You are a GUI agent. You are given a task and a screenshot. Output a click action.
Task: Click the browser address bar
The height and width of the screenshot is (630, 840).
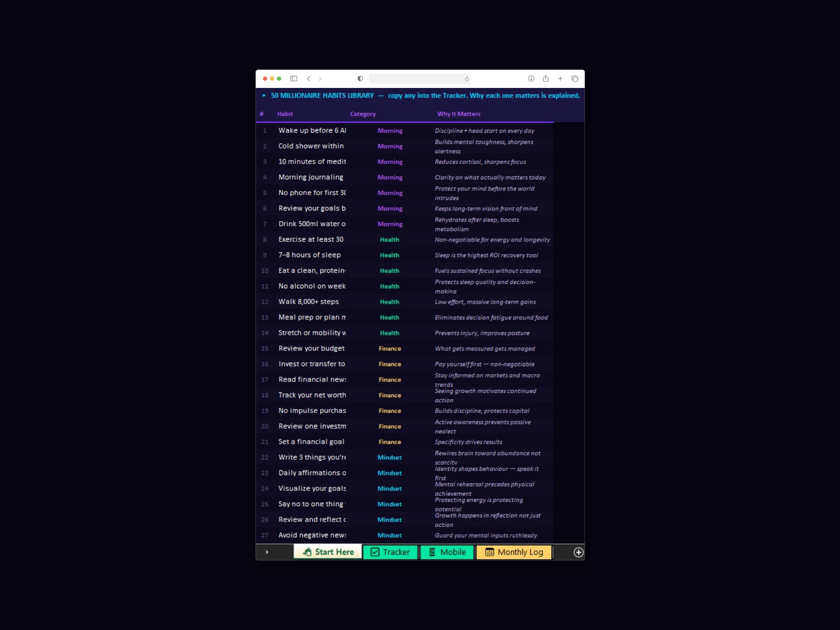(x=416, y=79)
